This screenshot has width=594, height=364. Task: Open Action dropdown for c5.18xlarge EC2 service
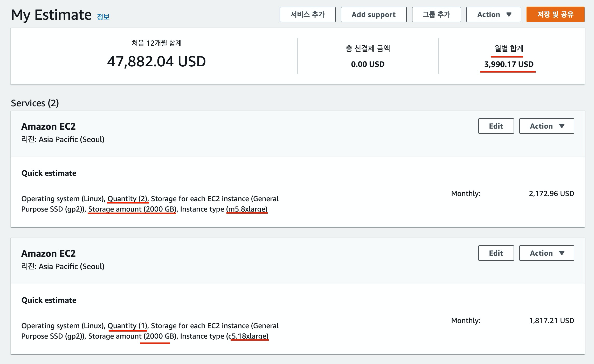point(547,253)
